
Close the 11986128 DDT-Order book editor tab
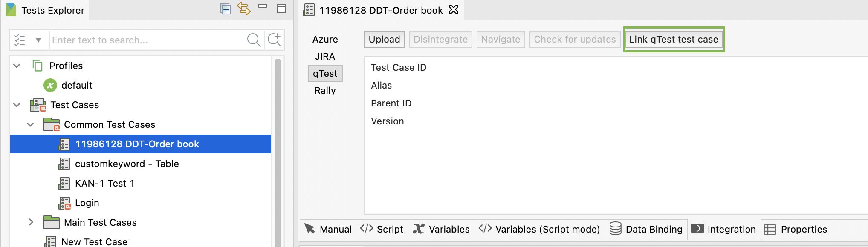click(x=454, y=10)
